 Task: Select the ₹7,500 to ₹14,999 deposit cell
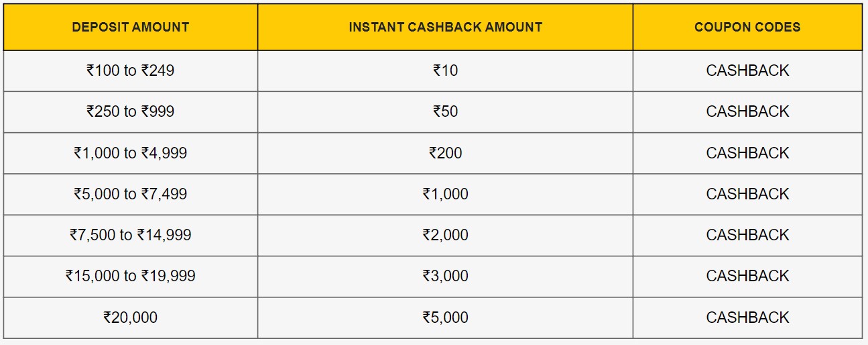(x=131, y=236)
